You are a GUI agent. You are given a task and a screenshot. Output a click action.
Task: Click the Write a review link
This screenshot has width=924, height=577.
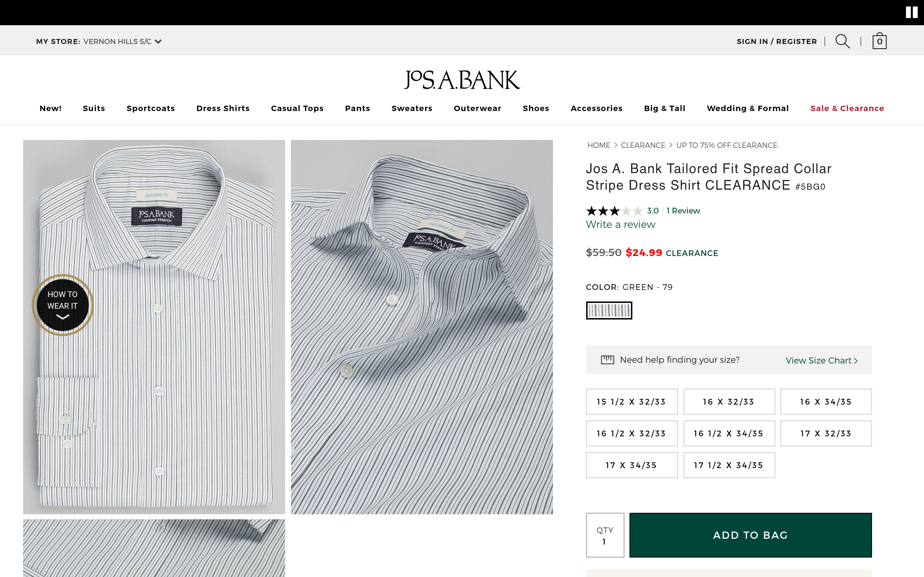[620, 224]
